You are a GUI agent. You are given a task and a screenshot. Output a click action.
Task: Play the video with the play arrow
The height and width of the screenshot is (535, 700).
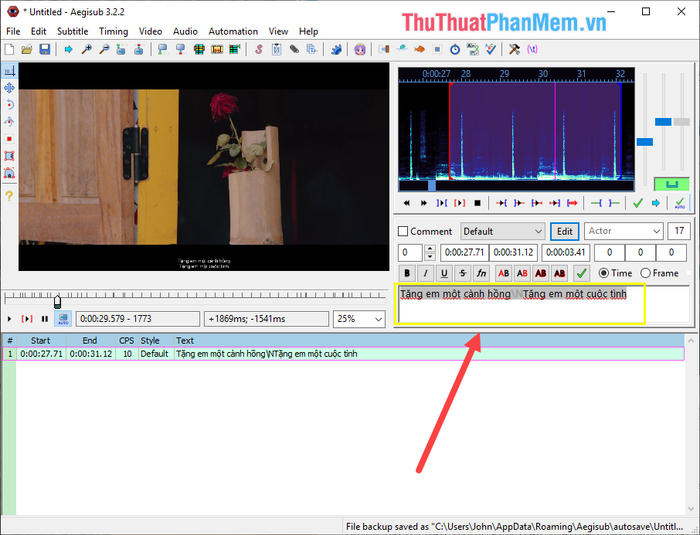point(9,319)
